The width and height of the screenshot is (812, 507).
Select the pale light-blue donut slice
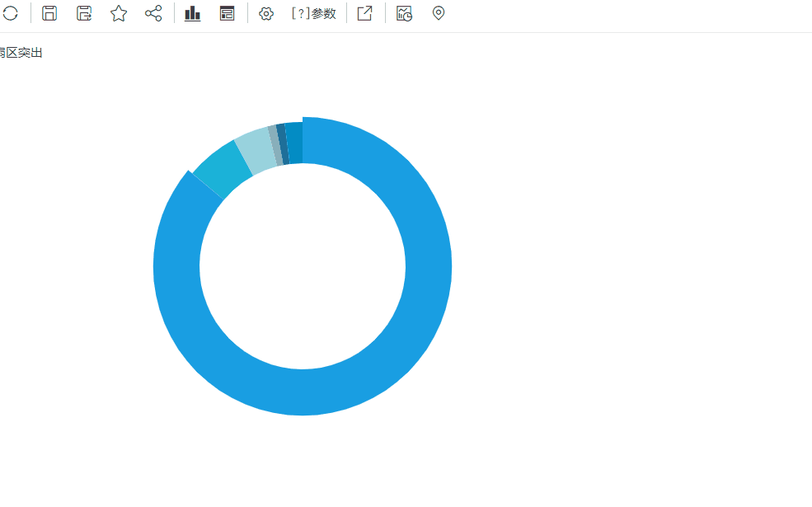(256, 150)
